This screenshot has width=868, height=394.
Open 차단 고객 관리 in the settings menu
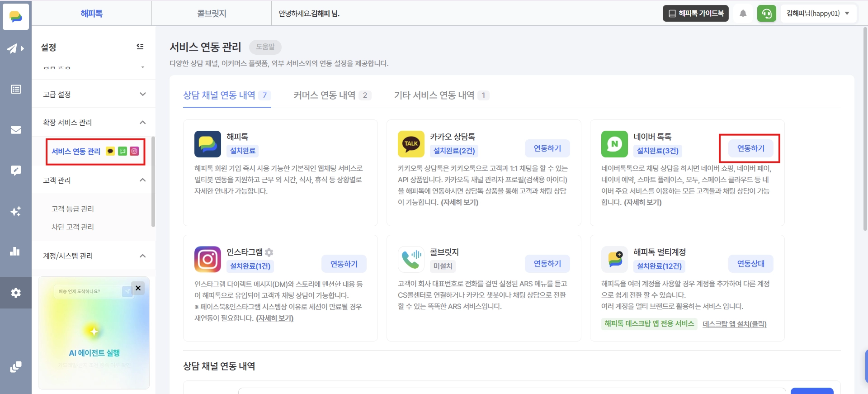pyautogui.click(x=73, y=227)
